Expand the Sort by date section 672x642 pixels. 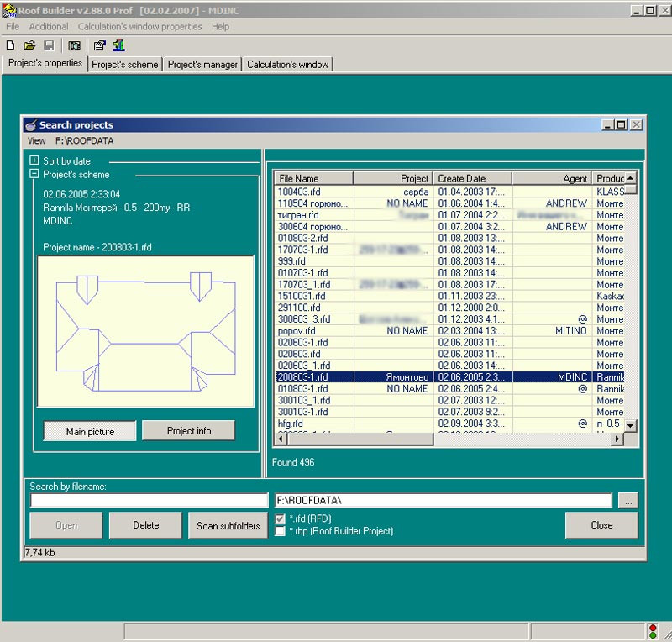tap(34, 160)
